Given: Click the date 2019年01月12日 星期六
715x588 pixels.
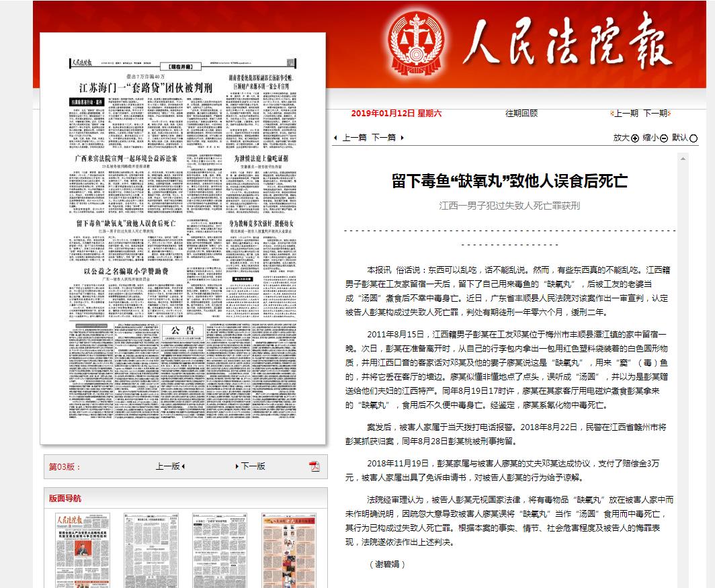Looking at the screenshot, I should click(x=396, y=113).
